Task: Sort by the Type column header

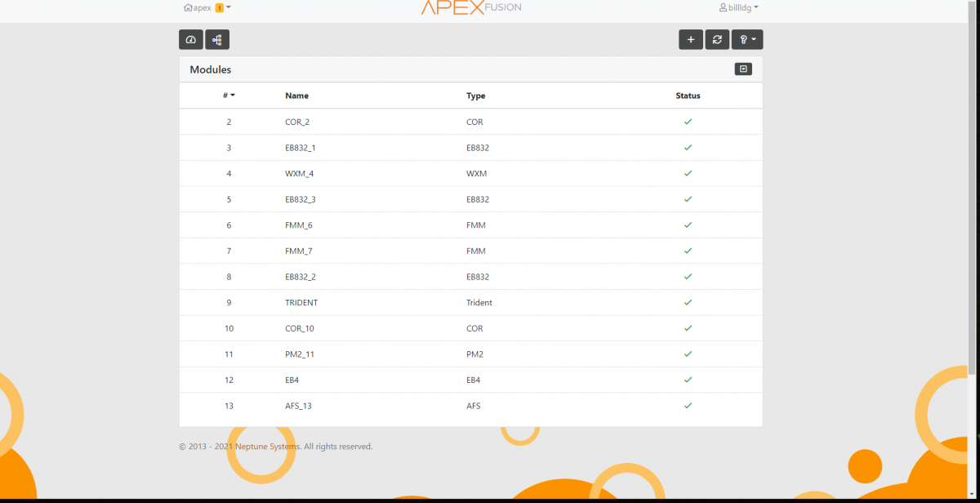Action: (476, 96)
